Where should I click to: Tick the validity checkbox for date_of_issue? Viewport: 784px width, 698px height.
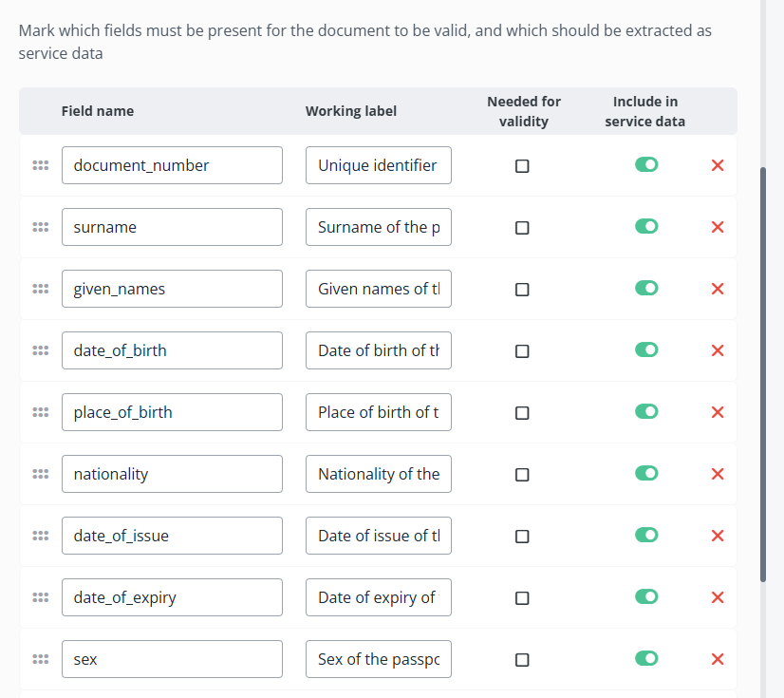[x=522, y=537]
